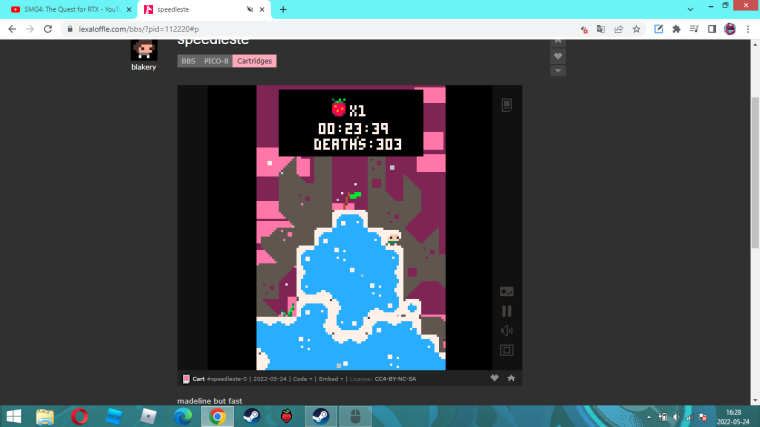Viewport: 760px width, 427px height.
Task: Open the Windows Start menu
Action: [x=14, y=416]
